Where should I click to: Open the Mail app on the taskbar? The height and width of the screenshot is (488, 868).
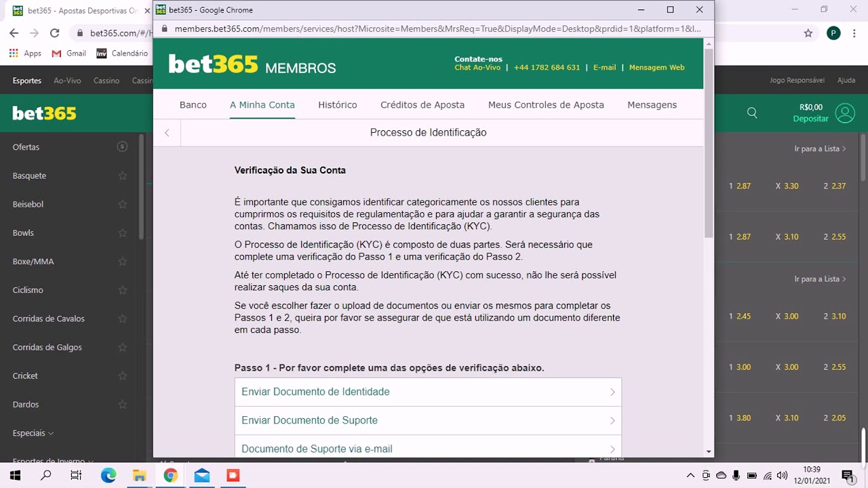[201, 476]
